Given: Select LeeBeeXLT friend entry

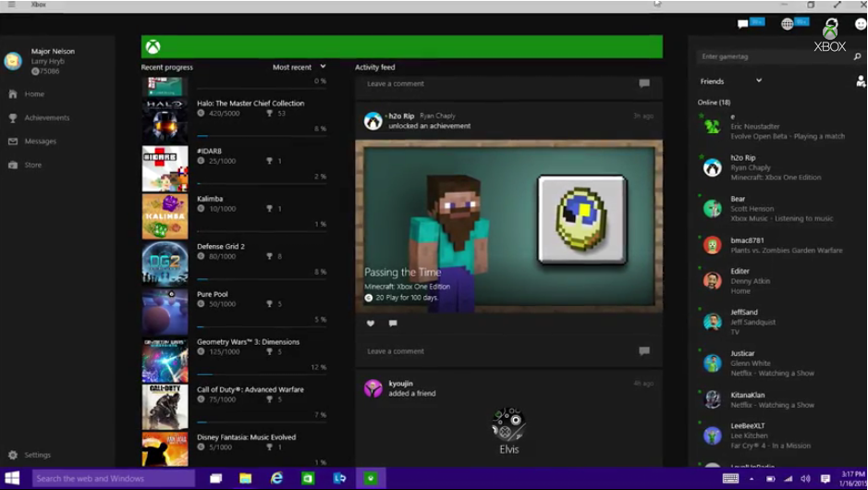Looking at the screenshot, I should 775,435.
